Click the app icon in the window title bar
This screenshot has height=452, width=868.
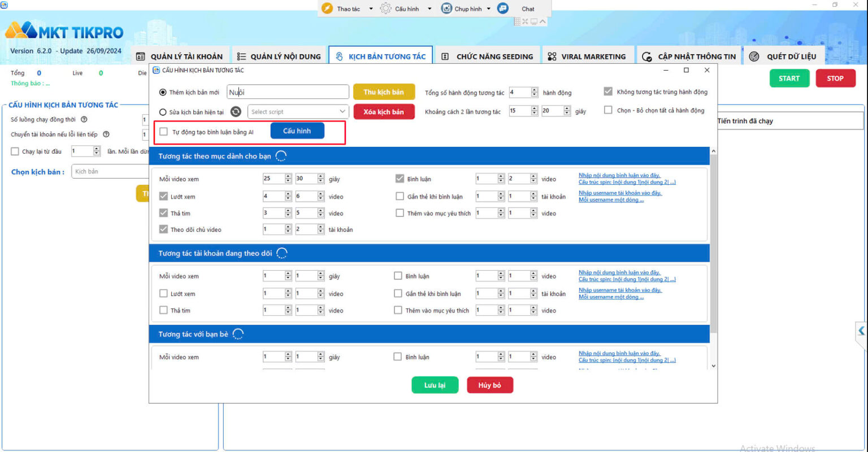coord(4,5)
